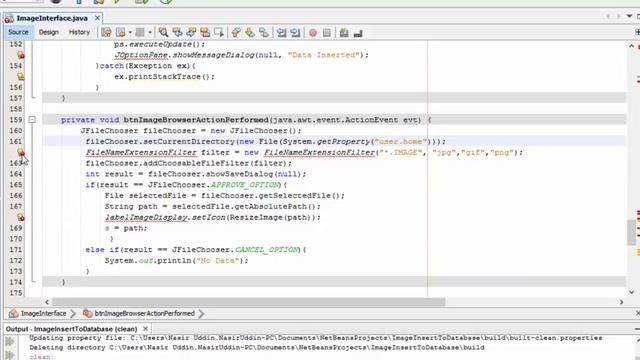Click the "Deleting directory" output line

pyautogui.click(x=257, y=348)
